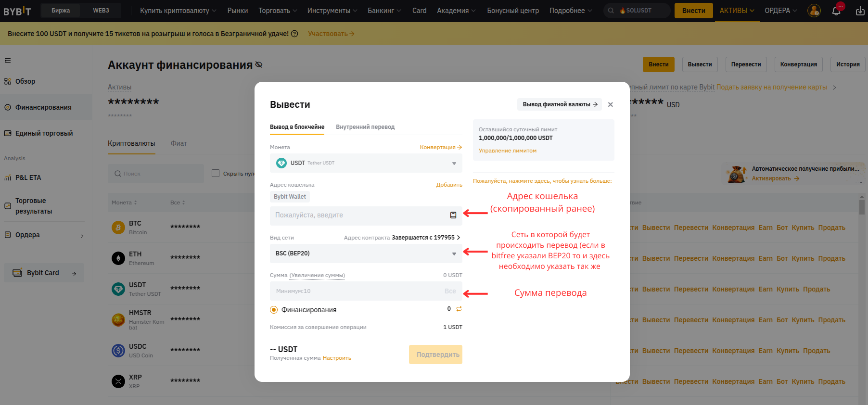The width and height of the screenshot is (868, 405).
Task: Open the Card menu item
Action: 419,11
